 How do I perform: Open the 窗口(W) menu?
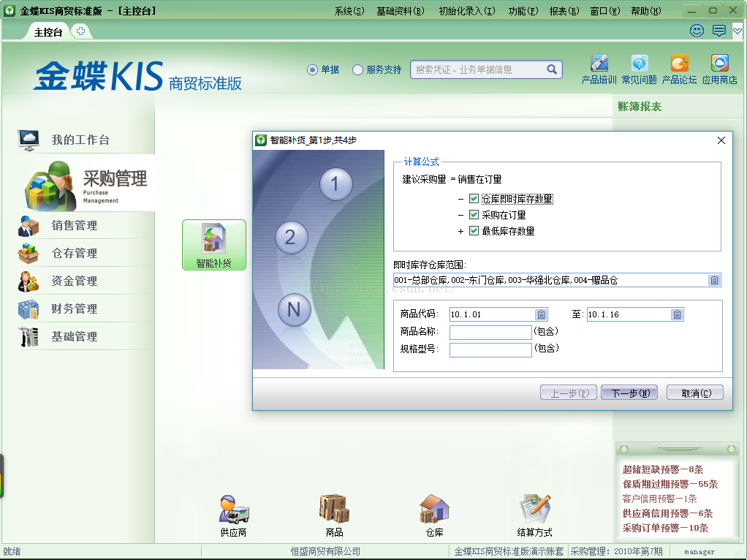coord(605,11)
